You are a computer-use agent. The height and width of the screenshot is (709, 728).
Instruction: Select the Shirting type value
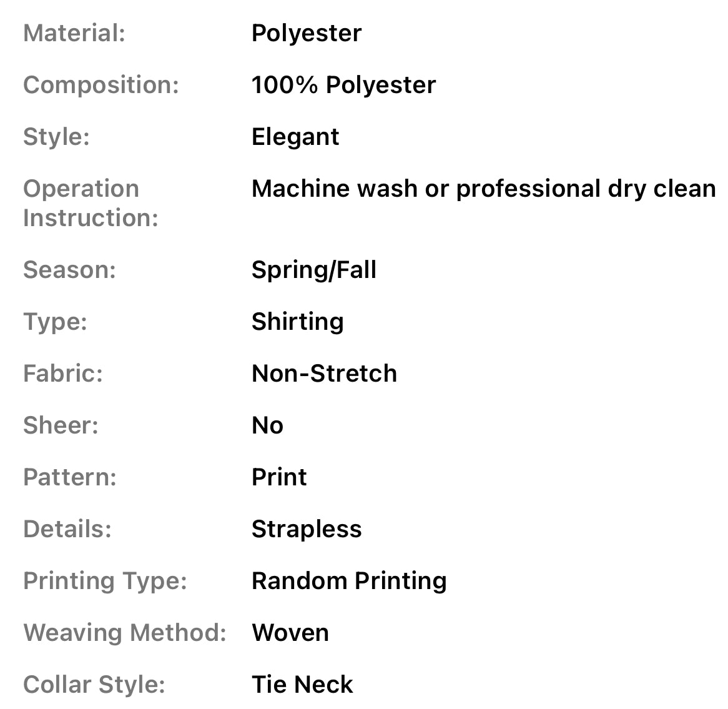click(x=297, y=322)
